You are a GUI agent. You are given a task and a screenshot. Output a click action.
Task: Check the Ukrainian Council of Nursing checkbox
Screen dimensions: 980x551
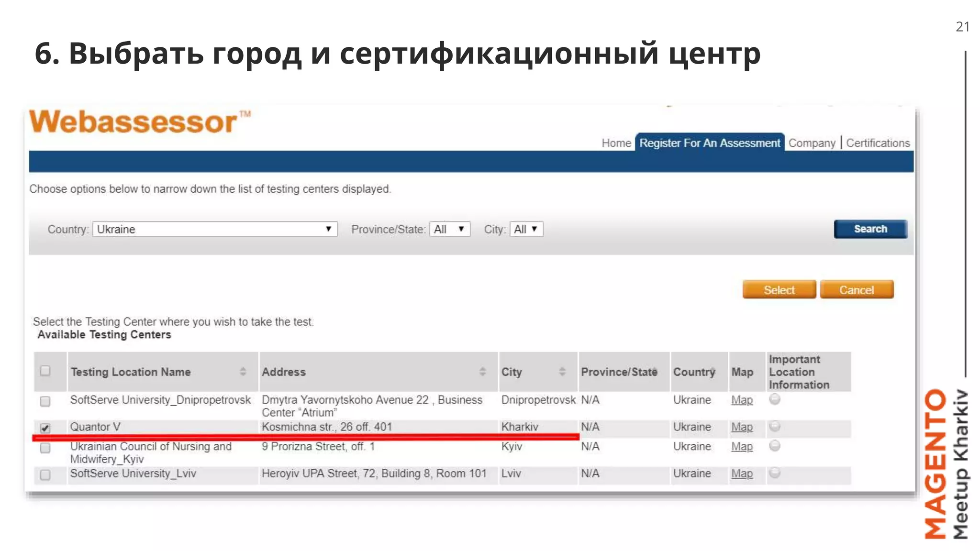tap(45, 448)
